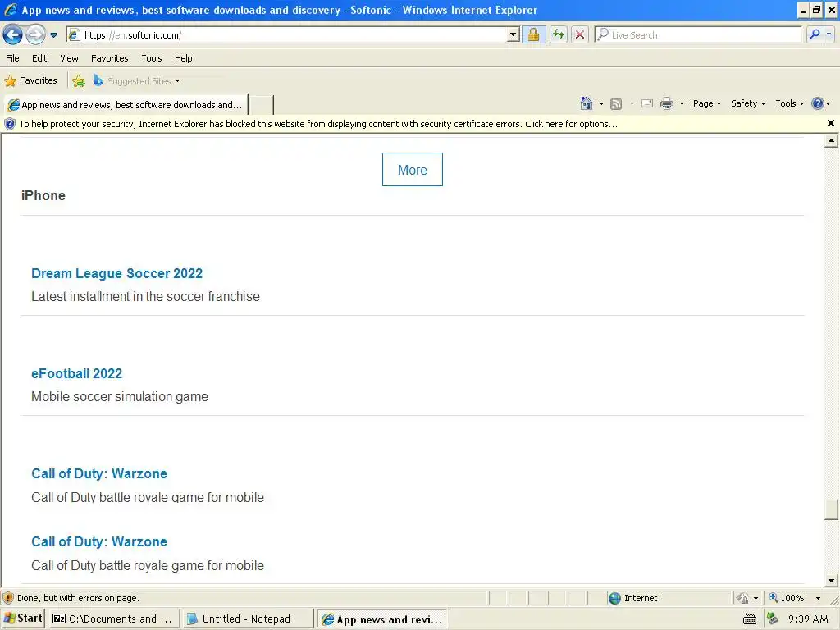Open the Tools menu in menu bar

click(x=152, y=58)
